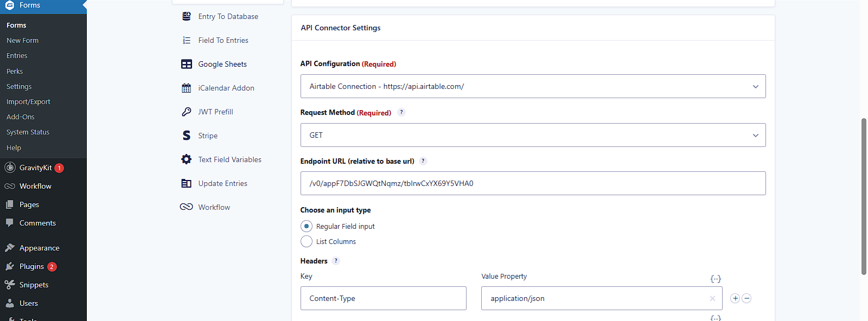Click the Entry To Database icon
868x321 pixels.
coord(186,16)
